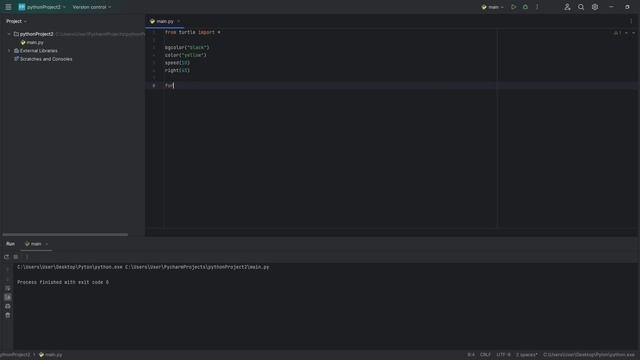
Task: Open the pythonProject2 project switcher dropdown
Action: pyautogui.click(x=42, y=7)
